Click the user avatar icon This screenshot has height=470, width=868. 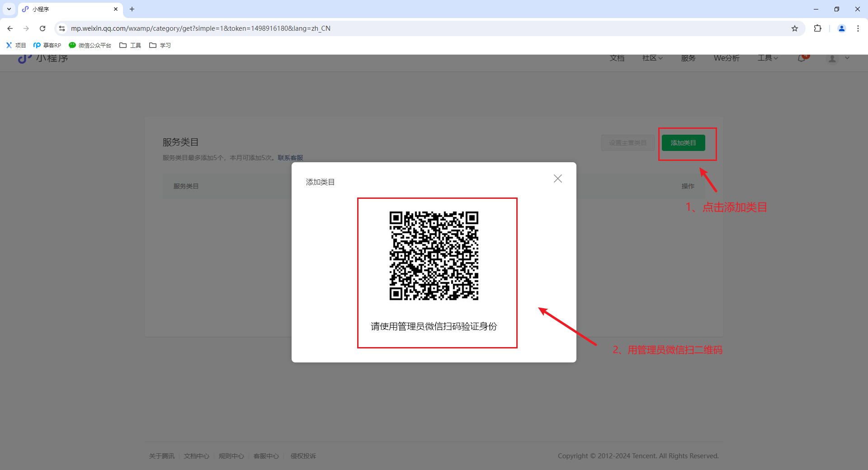click(832, 59)
